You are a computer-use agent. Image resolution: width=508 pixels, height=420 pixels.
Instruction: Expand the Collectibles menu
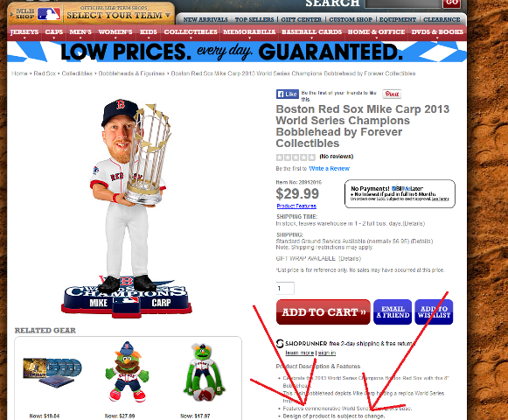click(x=191, y=33)
